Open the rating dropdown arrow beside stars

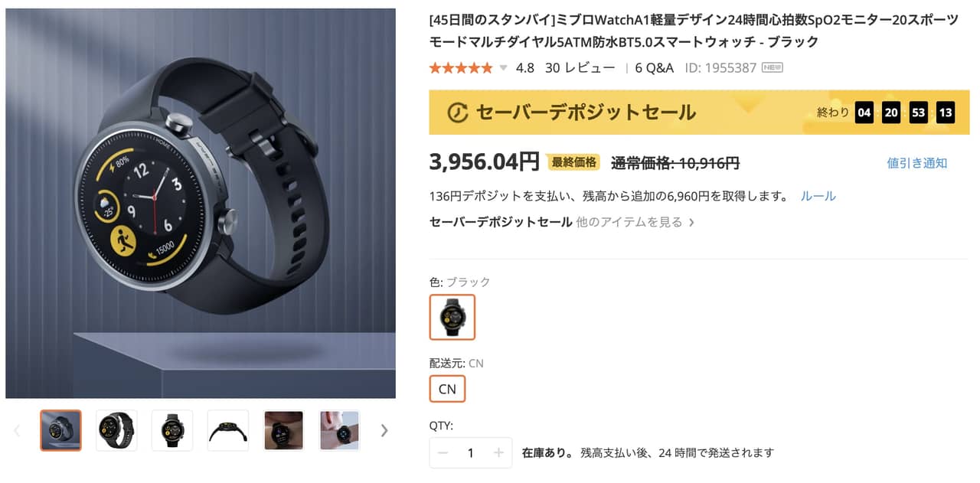tap(503, 68)
